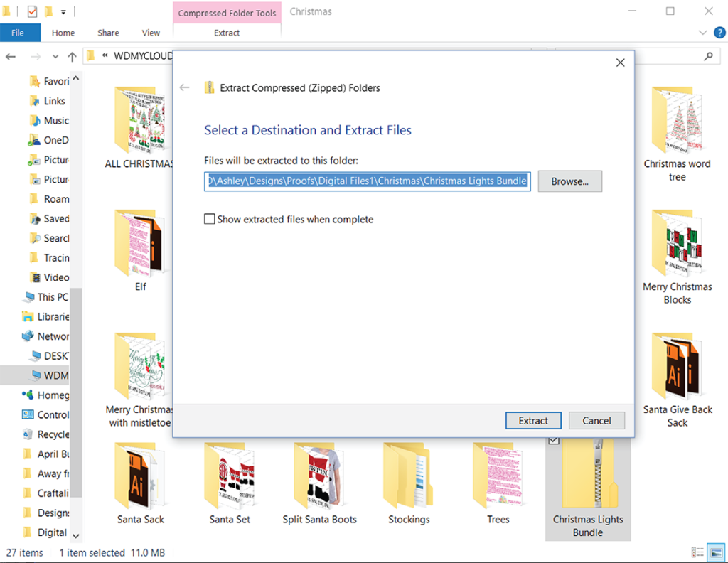Switch to the View ribbon tab

(151, 33)
